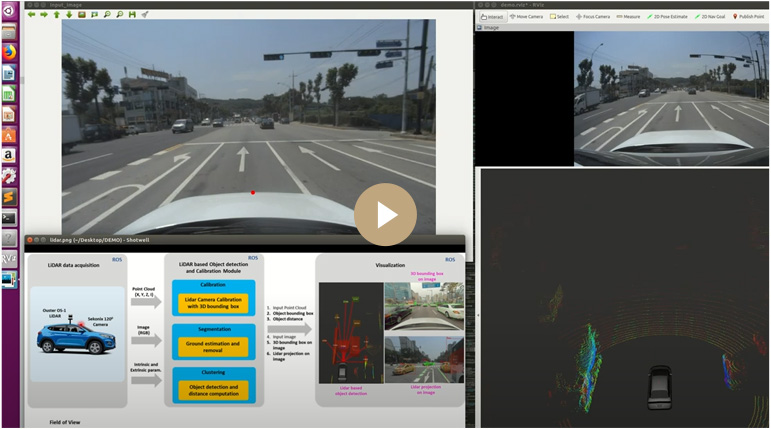
Task: Launch Firefox from the dock
Action: pyautogui.click(x=9, y=53)
